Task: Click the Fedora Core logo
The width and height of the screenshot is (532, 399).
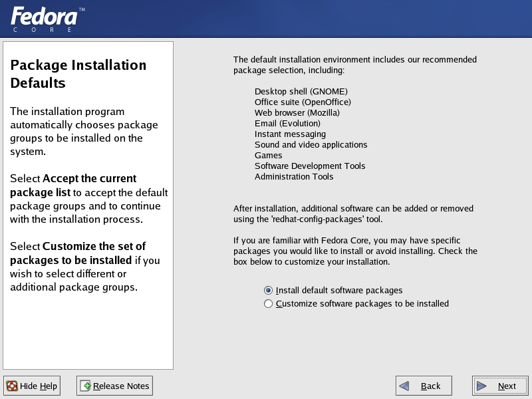Action: click(x=47, y=19)
